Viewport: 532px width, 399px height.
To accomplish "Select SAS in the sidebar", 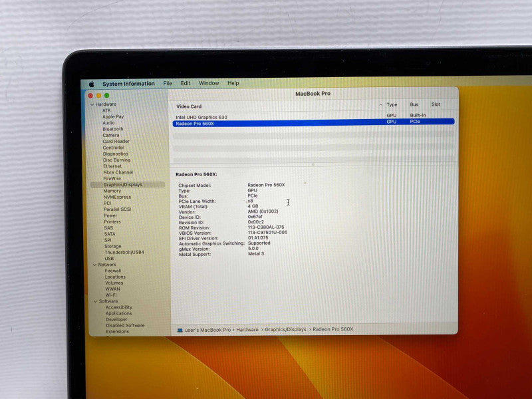I will [x=108, y=227].
